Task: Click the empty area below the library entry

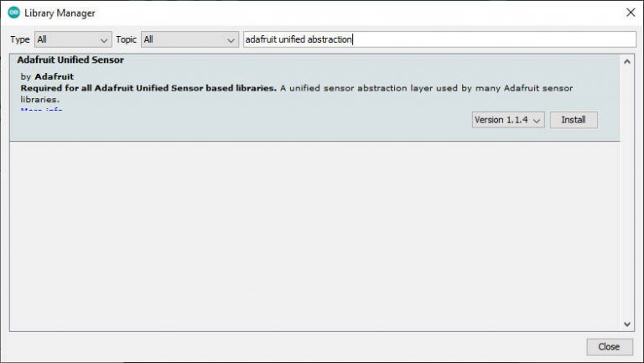Action: click(x=314, y=235)
